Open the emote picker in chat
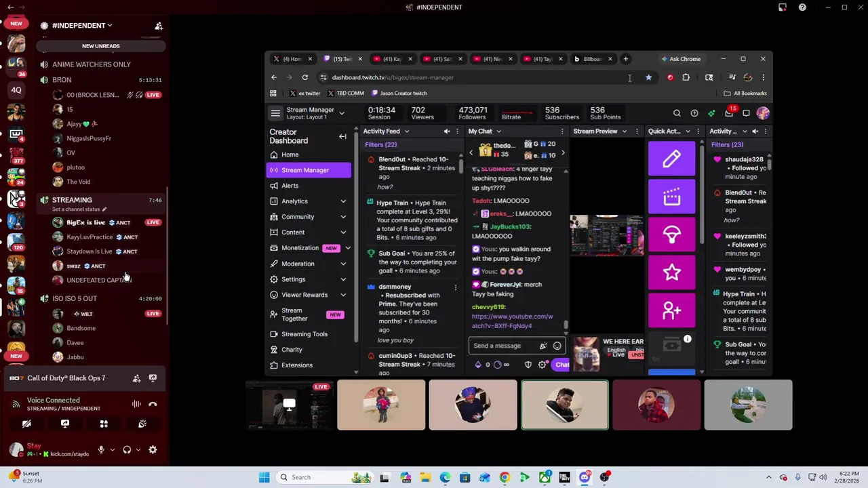Image resolution: width=868 pixels, height=488 pixels. (x=557, y=346)
